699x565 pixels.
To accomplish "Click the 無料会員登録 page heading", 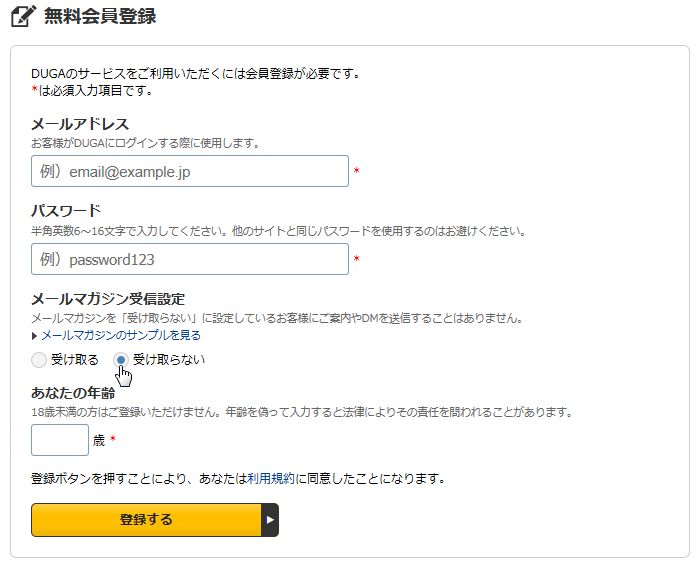I will (x=100, y=16).
